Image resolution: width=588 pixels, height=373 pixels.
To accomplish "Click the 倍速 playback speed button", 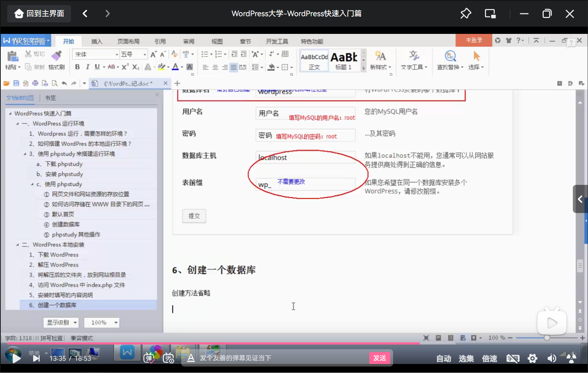I will (490, 359).
